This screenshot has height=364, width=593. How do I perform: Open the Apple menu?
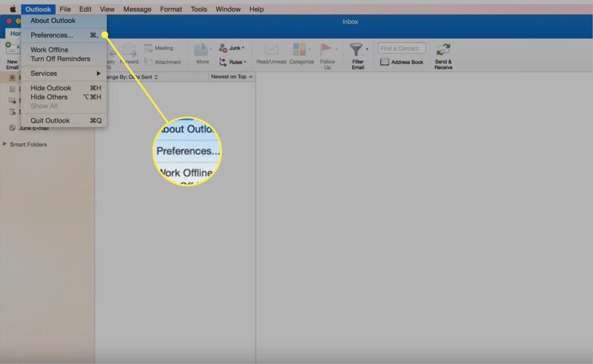(13, 9)
